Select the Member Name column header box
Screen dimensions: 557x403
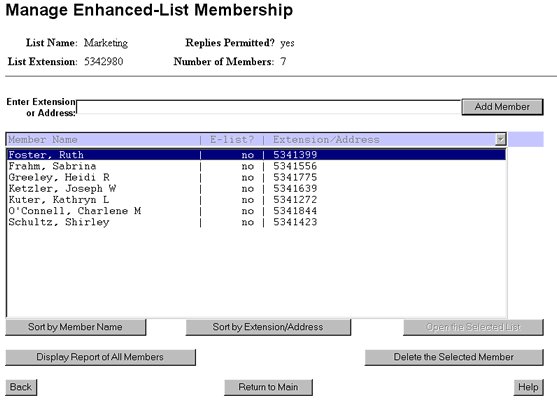tap(256, 139)
